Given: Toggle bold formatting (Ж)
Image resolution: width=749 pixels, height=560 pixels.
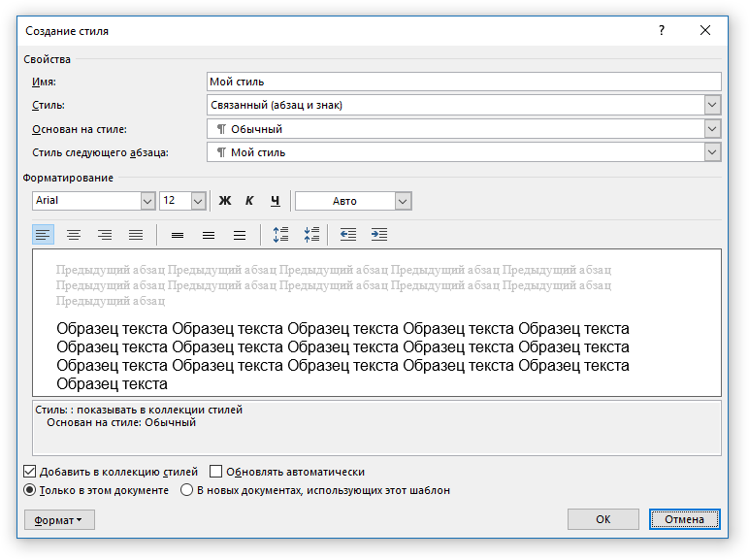Looking at the screenshot, I should [x=225, y=201].
